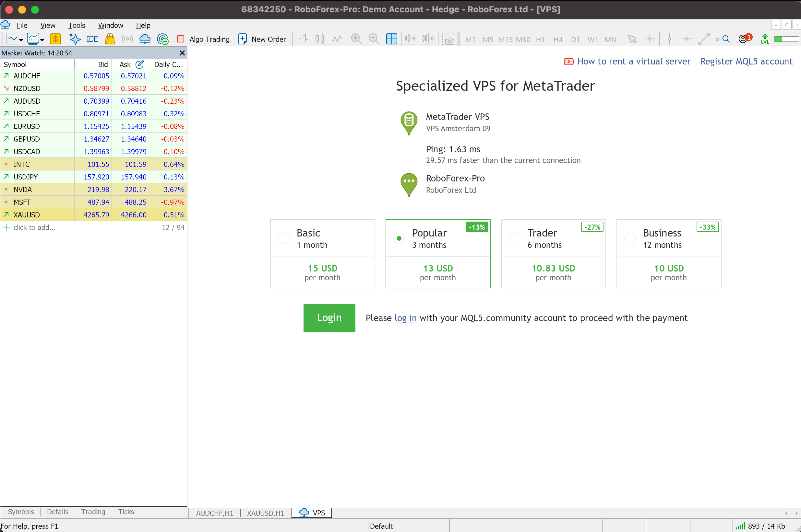Select the cursor arrow tool
The width and height of the screenshot is (801, 532).
(x=632, y=39)
